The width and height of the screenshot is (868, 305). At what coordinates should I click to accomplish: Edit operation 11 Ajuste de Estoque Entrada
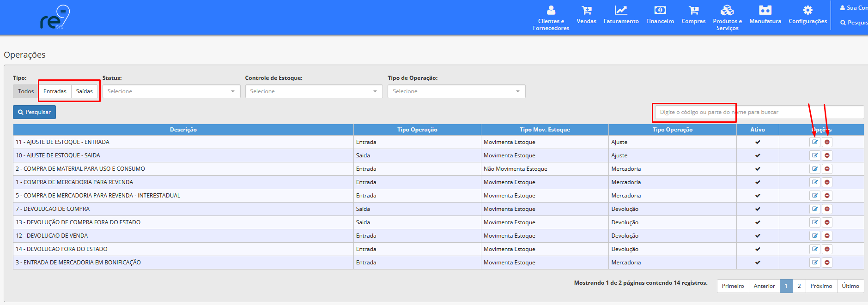pyautogui.click(x=815, y=142)
